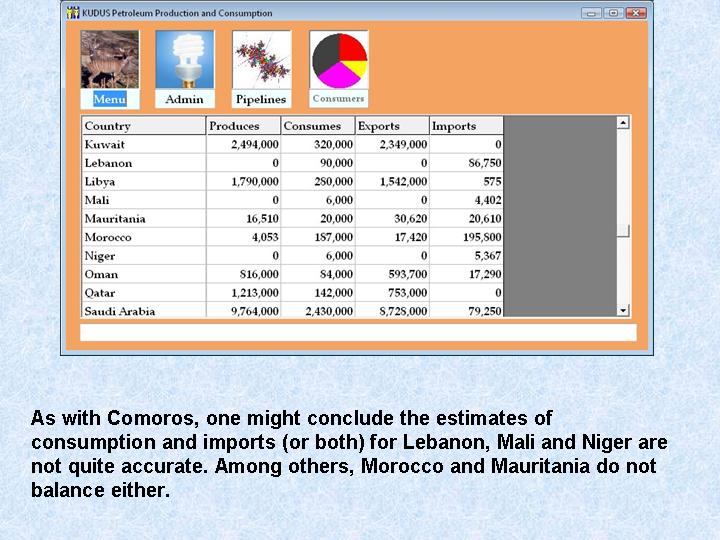This screenshot has height=540, width=720.
Task: Click the antelope Menu icon
Action: point(110,59)
